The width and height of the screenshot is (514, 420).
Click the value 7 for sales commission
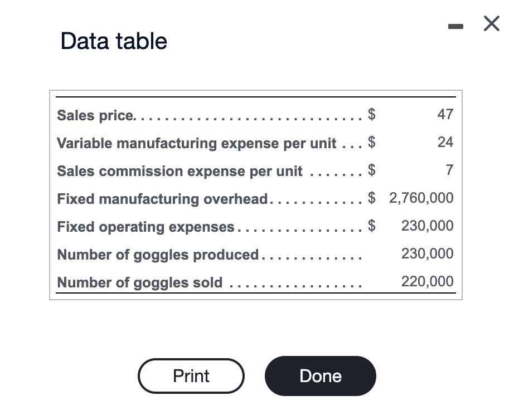click(x=449, y=170)
